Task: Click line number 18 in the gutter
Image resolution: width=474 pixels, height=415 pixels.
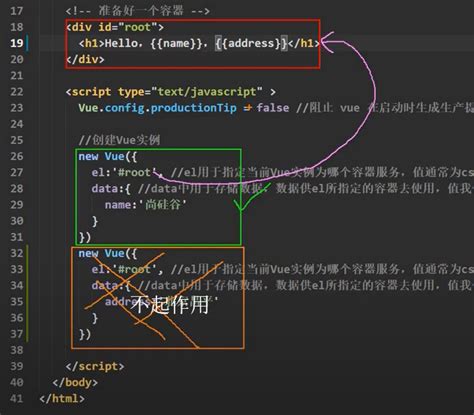Action: (17, 27)
